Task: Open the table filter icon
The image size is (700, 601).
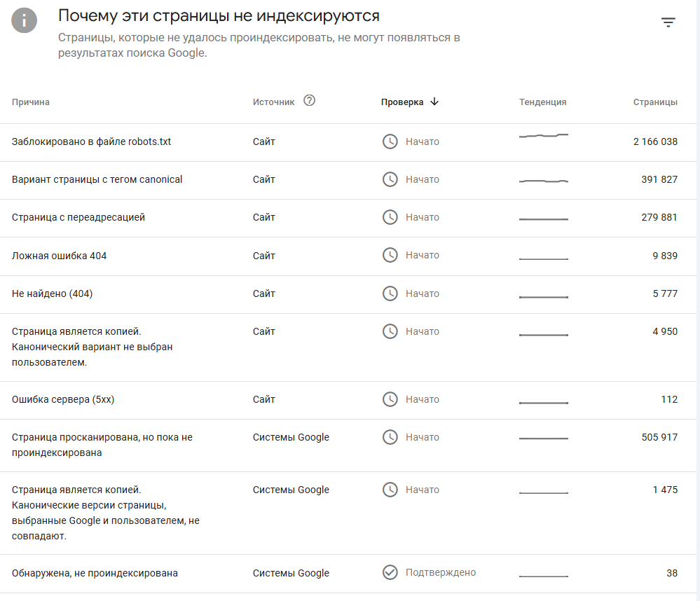Action: tap(668, 22)
